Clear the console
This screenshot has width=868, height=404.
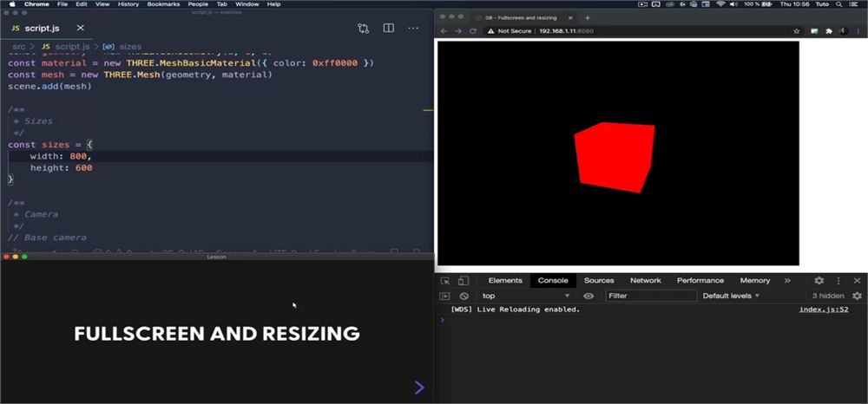464,296
